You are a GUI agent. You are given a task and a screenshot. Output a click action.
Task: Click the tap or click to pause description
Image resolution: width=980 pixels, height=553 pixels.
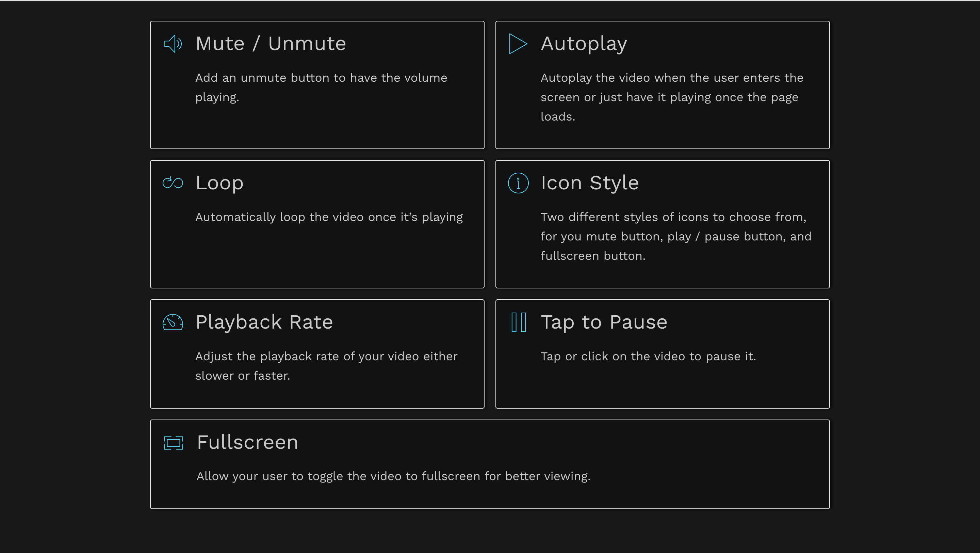(648, 356)
